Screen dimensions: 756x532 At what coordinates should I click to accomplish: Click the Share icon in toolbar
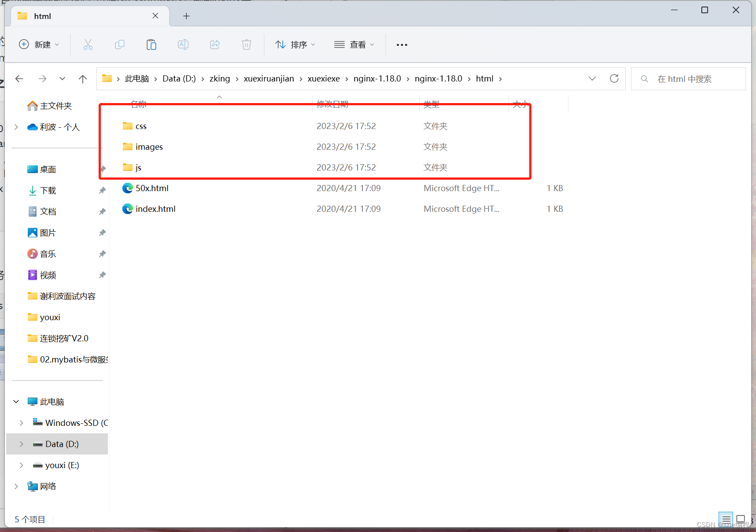[x=215, y=44]
